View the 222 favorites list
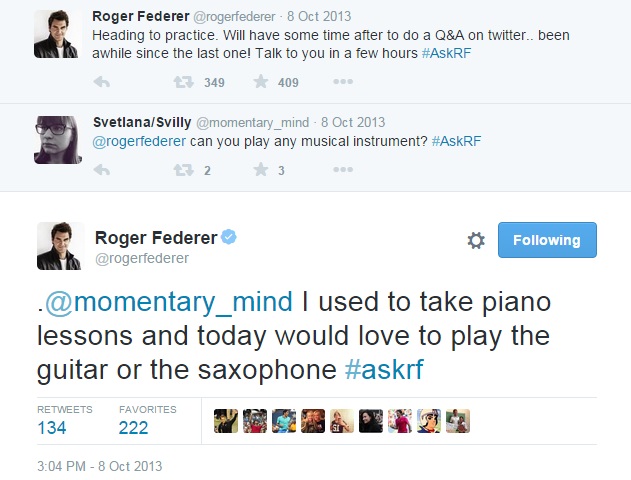The width and height of the screenshot is (631, 480). click(134, 428)
